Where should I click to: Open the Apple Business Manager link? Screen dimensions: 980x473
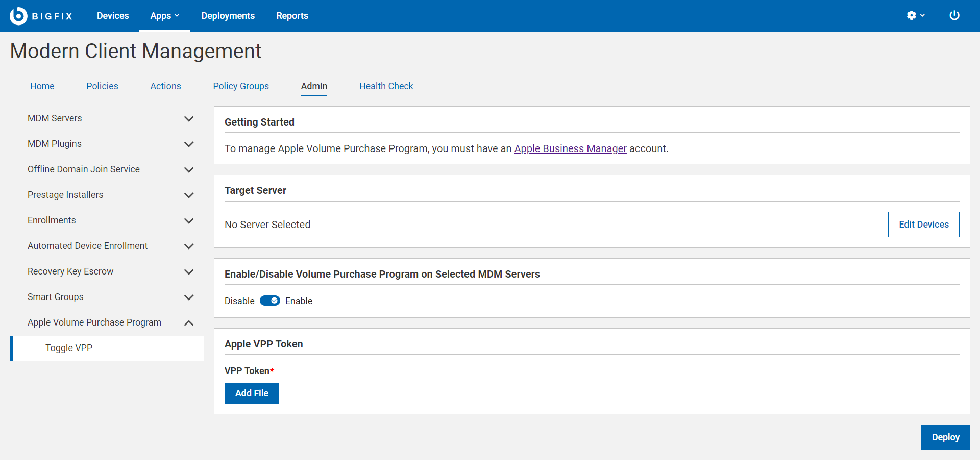[x=570, y=148]
